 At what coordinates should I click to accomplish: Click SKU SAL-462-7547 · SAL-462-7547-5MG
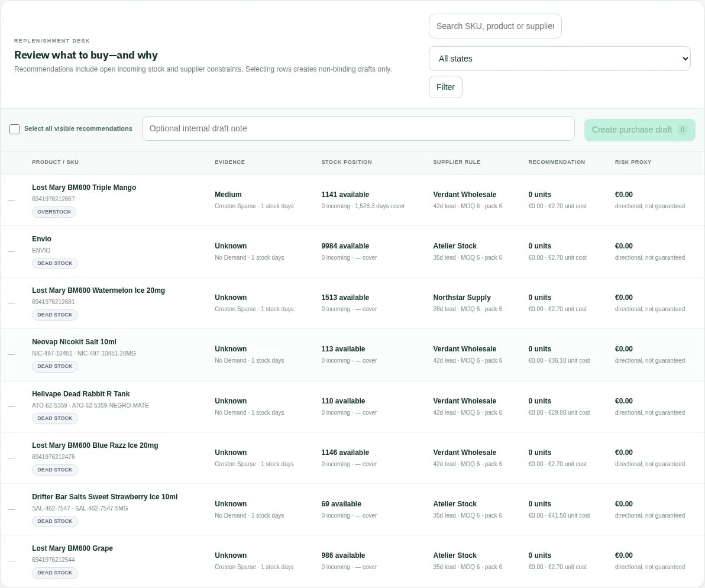(x=80, y=508)
